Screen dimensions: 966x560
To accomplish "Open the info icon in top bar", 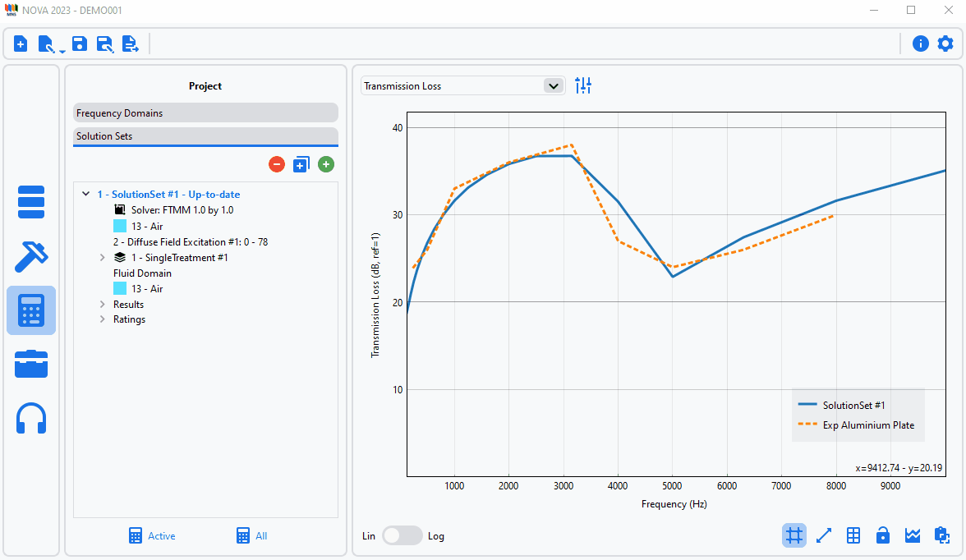I will point(921,44).
